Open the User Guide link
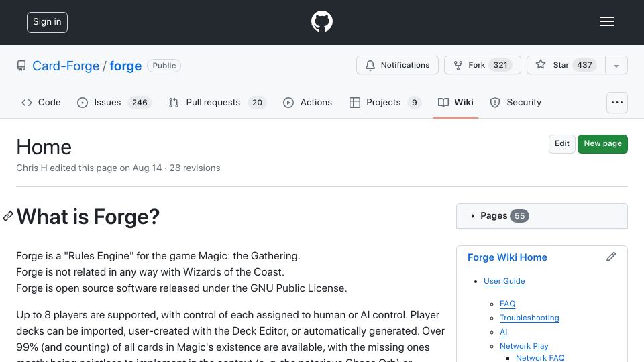The image size is (644, 362). (x=504, y=281)
